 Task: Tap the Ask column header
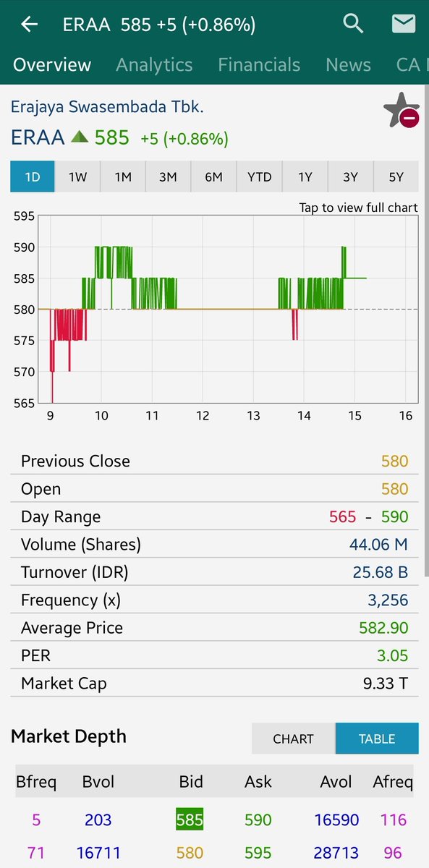pos(258,782)
